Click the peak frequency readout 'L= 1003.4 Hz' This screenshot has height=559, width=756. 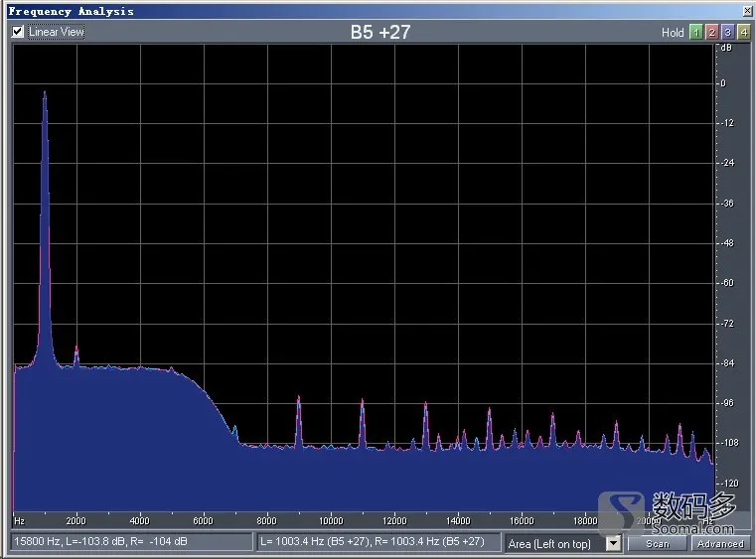coord(373,541)
